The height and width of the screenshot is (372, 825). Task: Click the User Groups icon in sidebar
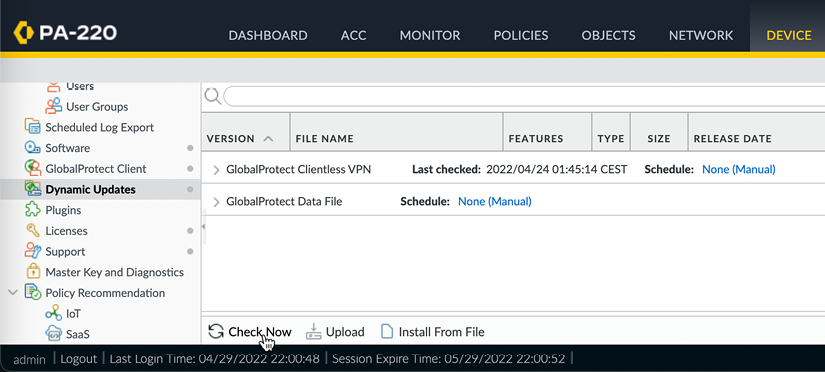pos(54,106)
